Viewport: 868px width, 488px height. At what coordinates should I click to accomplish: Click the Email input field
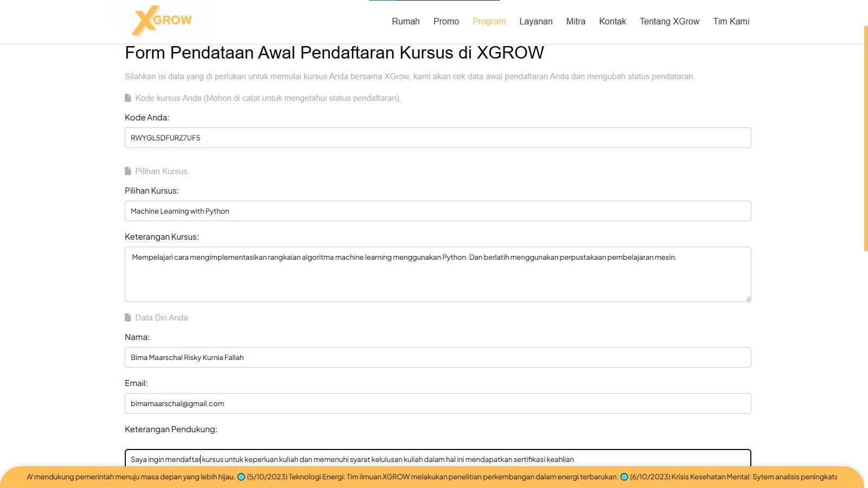coord(437,403)
